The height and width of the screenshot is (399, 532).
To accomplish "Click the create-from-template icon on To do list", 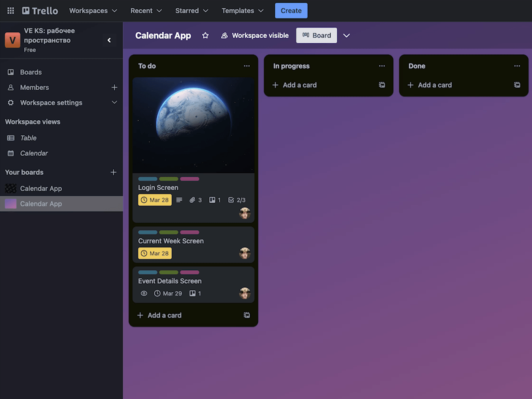I will [x=247, y=315].
